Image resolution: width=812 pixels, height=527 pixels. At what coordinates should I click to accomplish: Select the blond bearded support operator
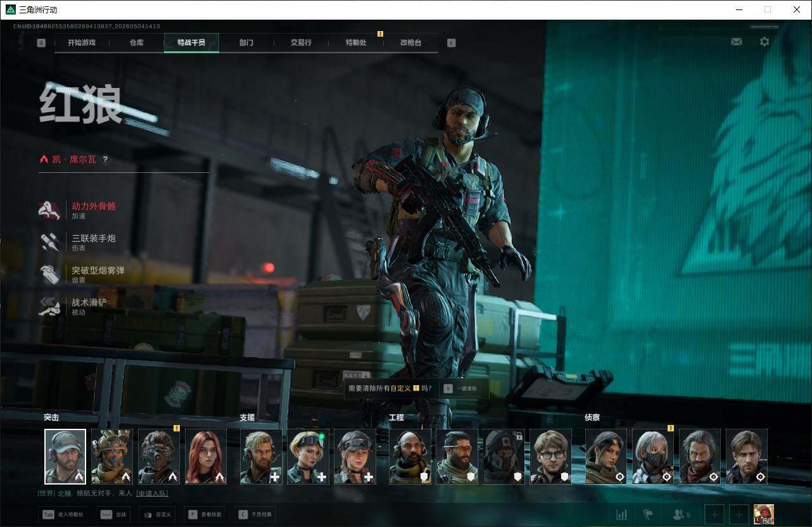[261, 457]
